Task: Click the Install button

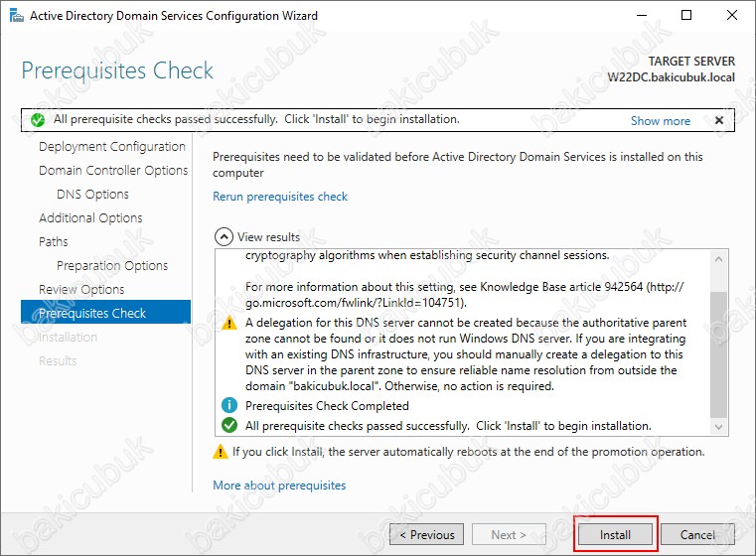Action: tap(615, 535)
